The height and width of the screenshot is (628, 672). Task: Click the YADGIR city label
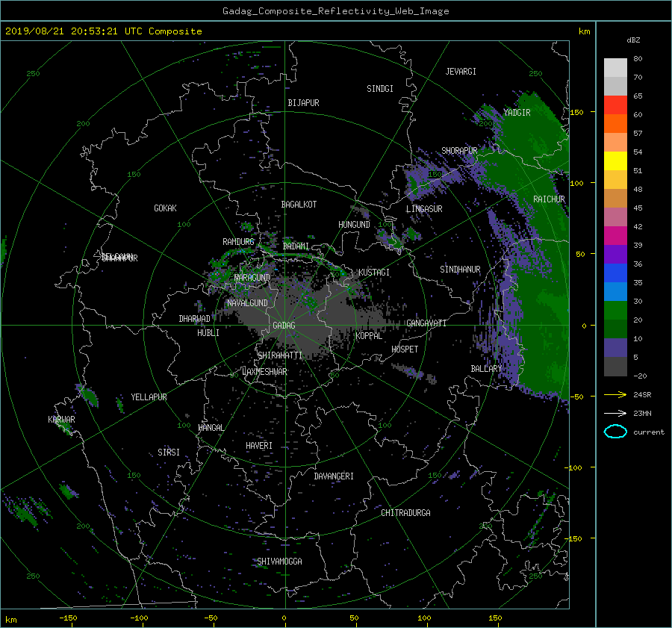(517, 112)
